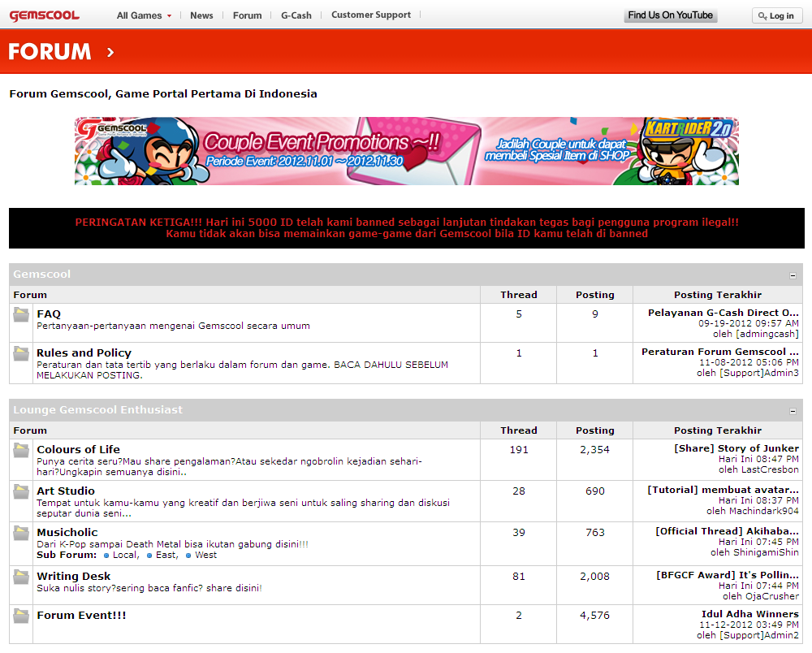The image size is (812, 653).
Task: Open last post [Share] Story of Junker
Action: 736,448
